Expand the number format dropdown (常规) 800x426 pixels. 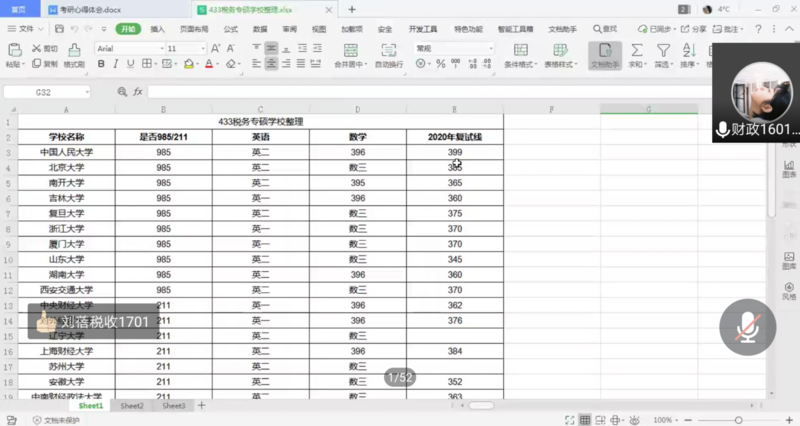490,48
